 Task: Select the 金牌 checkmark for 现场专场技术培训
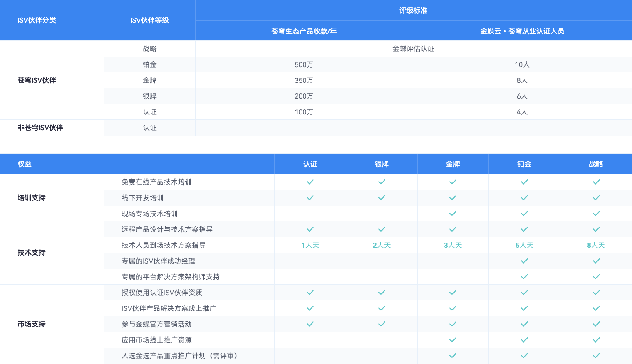click(x=453, y=213)
